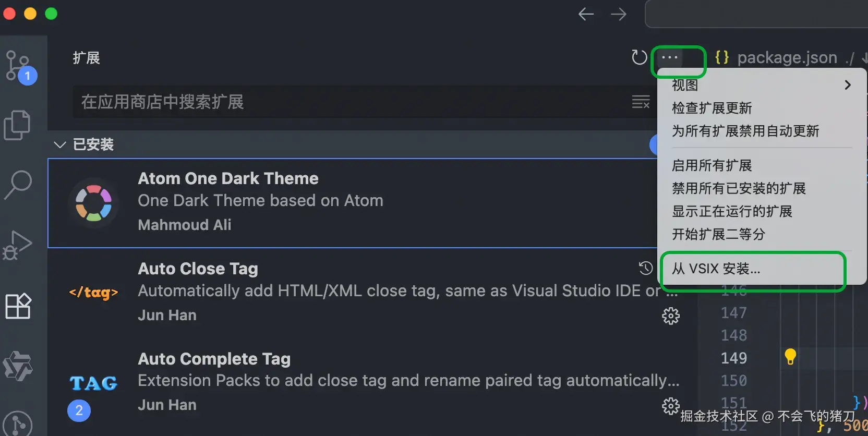Screen dimensions: 868x436
Task: Click the yellow lightbulb code action
Action: [x=790, y=357]
